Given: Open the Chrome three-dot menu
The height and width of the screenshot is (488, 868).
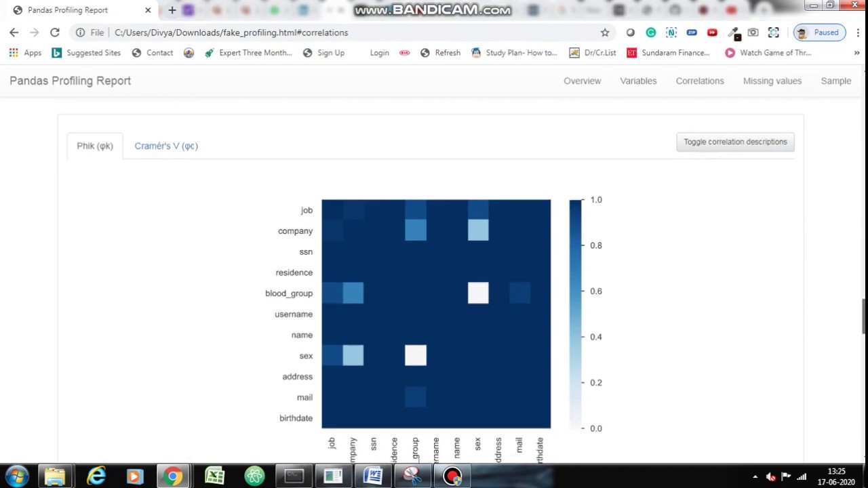Looking at the screenshot, I should pyautogui.click(x=858, y=33).
